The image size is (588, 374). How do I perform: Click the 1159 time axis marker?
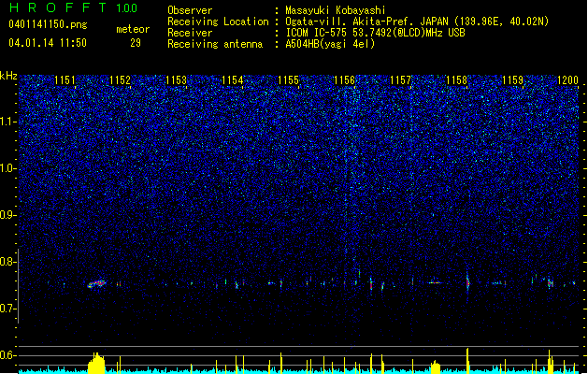(512, 80)
